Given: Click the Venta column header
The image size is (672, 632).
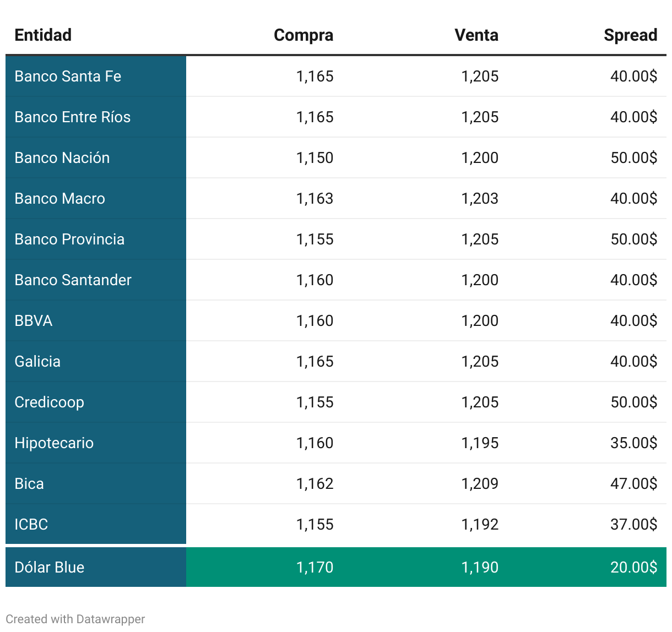Looking at the screenshot, I should pos(476,35).
